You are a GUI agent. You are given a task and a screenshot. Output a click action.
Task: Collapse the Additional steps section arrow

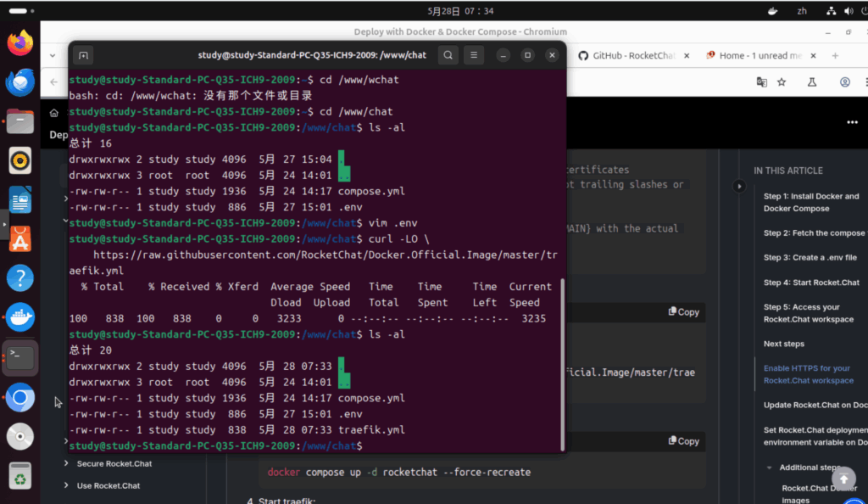click(x=770, y=468)
